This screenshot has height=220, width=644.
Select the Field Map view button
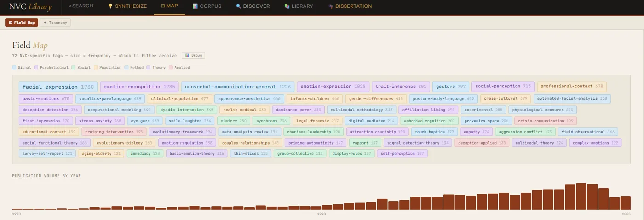pyautogui.click(x=22, y=23)
